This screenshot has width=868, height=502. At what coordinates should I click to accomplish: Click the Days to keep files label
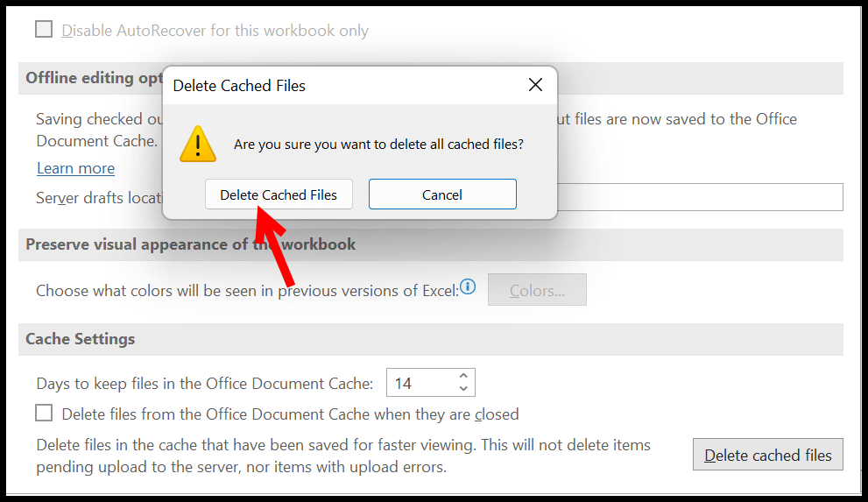205,384
